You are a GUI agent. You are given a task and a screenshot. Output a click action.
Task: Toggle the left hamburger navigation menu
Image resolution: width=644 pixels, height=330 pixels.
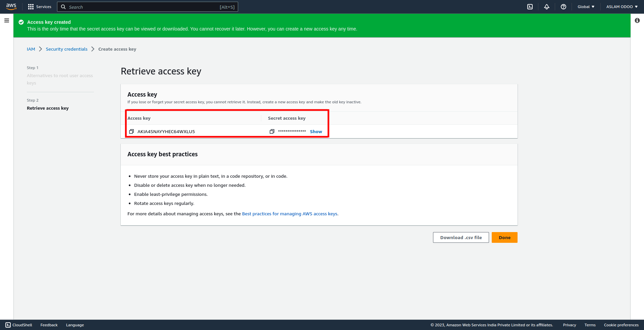pyautogui.click(x=7, y=20)
